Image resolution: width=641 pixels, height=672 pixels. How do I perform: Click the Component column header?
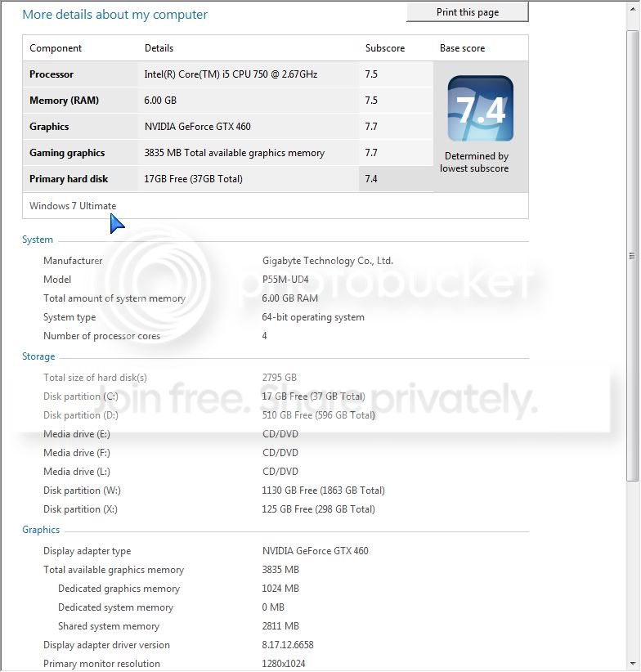(x=56, y=48)
